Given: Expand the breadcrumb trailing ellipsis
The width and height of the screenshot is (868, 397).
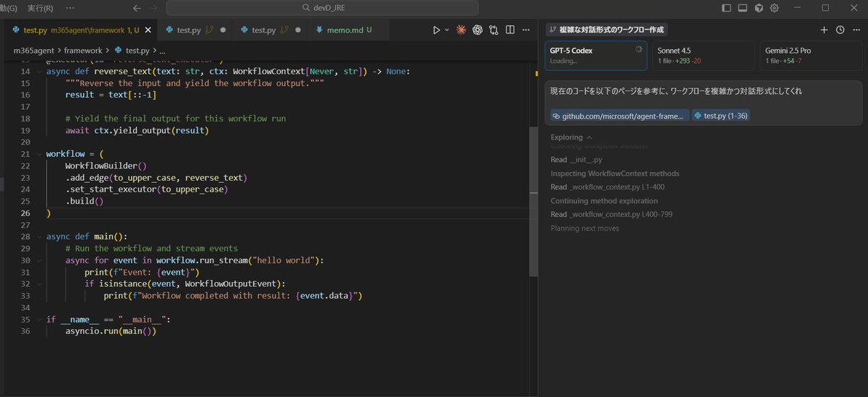Looking at the screenshot, I should tap(162, 51).
